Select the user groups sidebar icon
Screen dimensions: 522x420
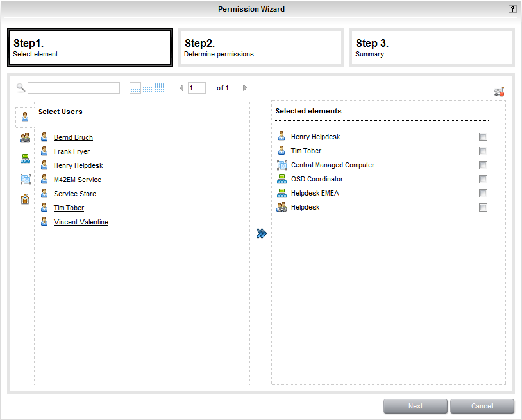point(25,138)
